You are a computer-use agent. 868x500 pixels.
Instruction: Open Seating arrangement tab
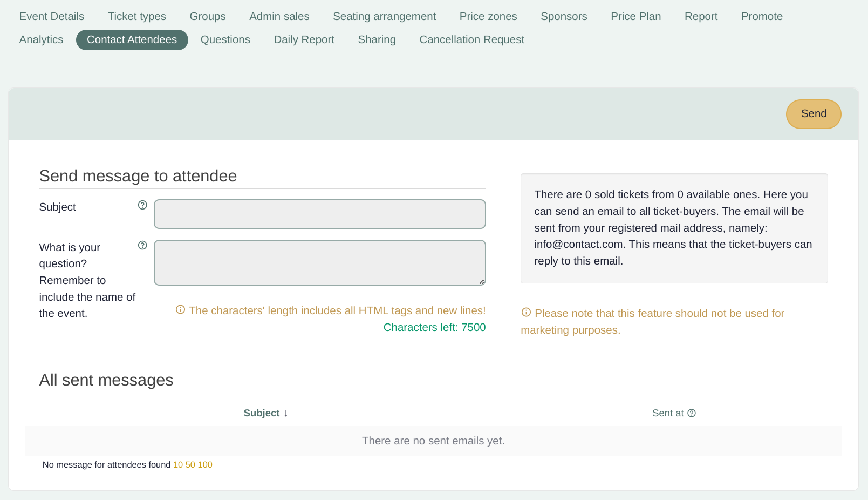point(385,16)
